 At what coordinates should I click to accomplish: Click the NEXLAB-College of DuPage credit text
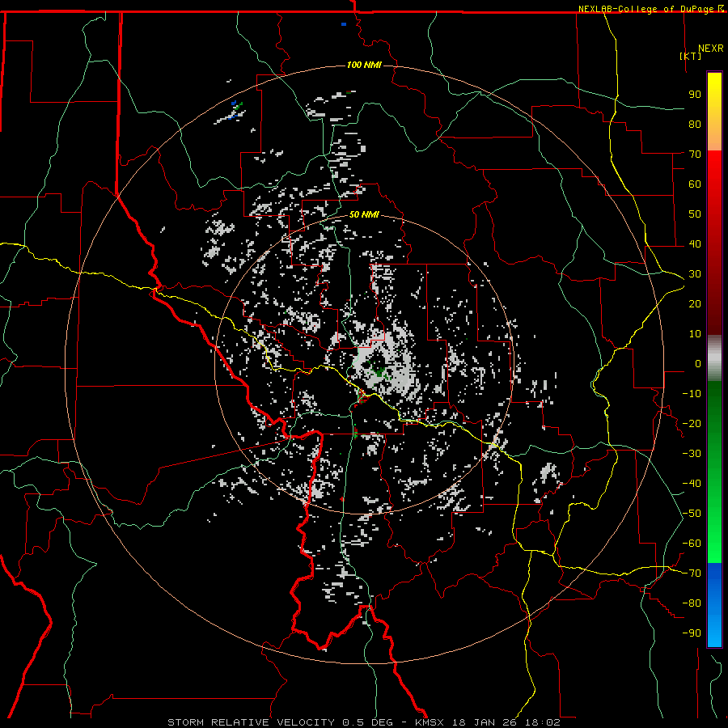647,9
